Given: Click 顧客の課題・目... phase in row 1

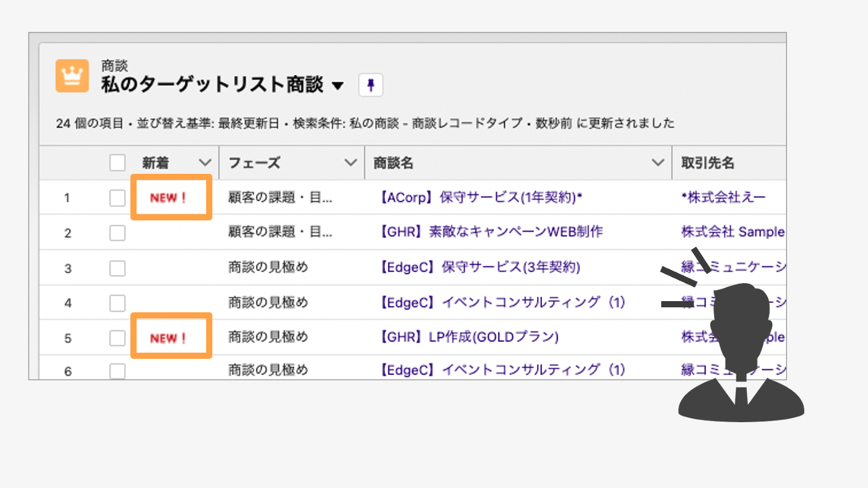Looking at the screenshot, I should coord(281,197).
